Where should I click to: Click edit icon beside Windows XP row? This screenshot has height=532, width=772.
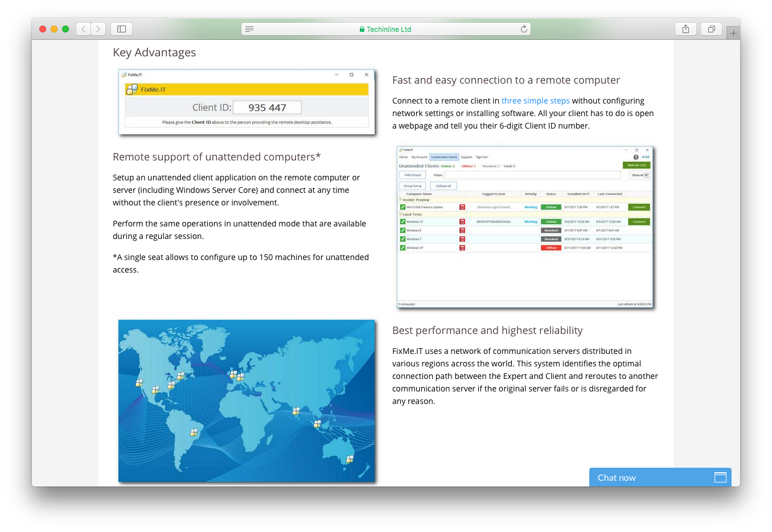(403, 248)
